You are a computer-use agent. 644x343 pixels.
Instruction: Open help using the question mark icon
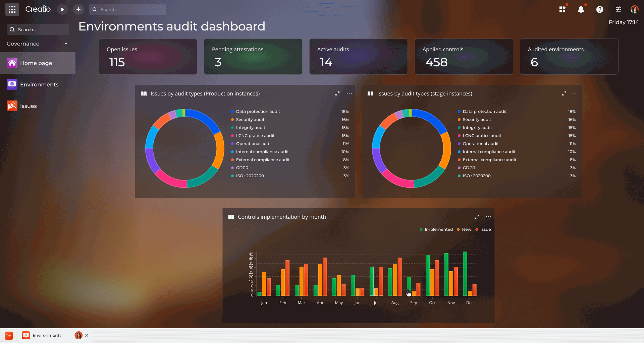coord(600,9)
